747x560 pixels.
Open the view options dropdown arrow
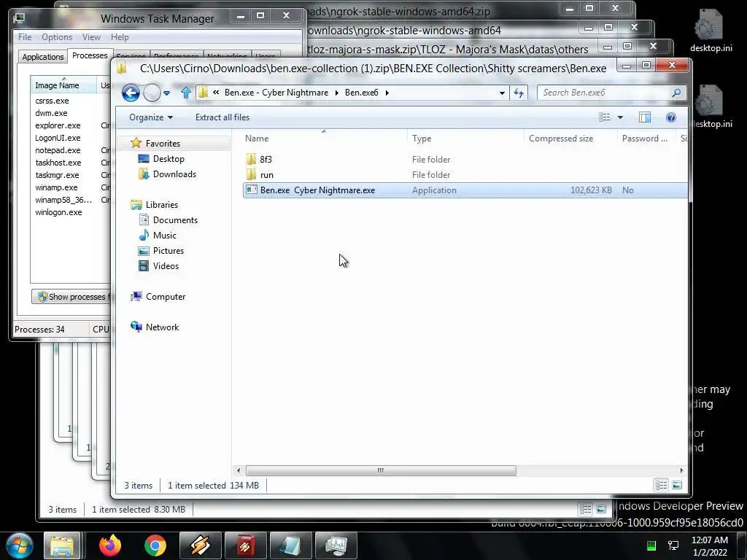[x=620, y=117]
